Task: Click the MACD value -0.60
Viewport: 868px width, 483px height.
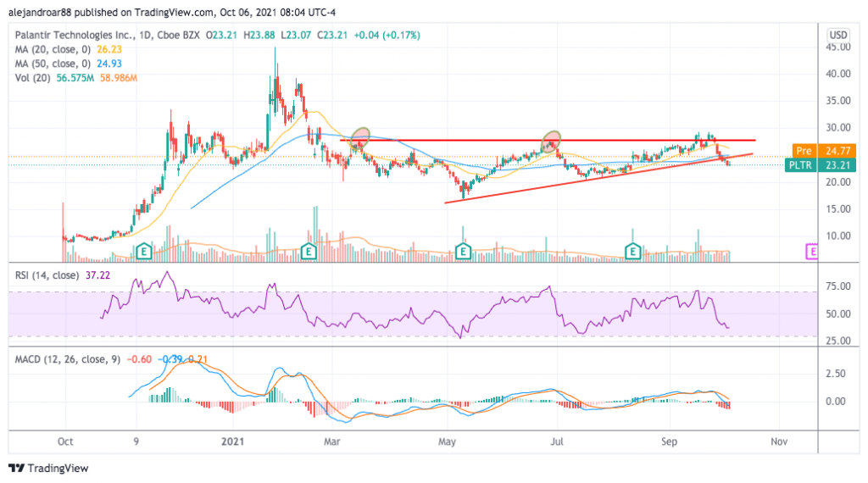Action: [x=139, y=359]
